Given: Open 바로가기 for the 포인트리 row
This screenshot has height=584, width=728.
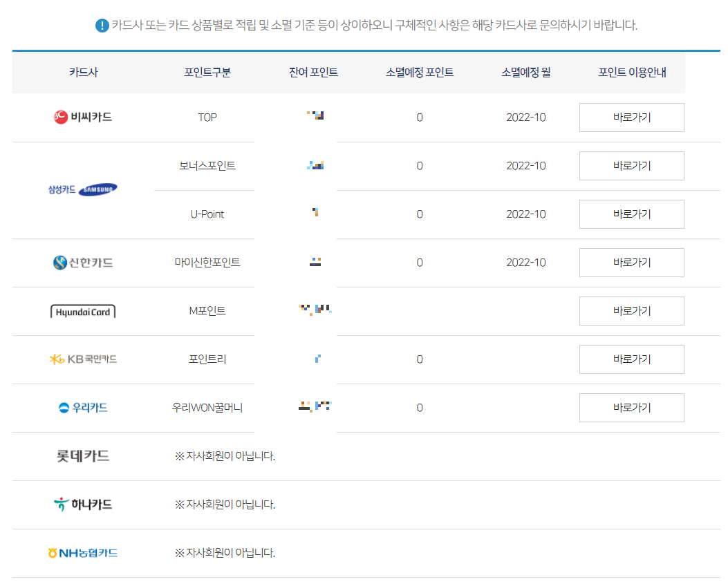Looking at the screenshot, I should pos(631,359).
